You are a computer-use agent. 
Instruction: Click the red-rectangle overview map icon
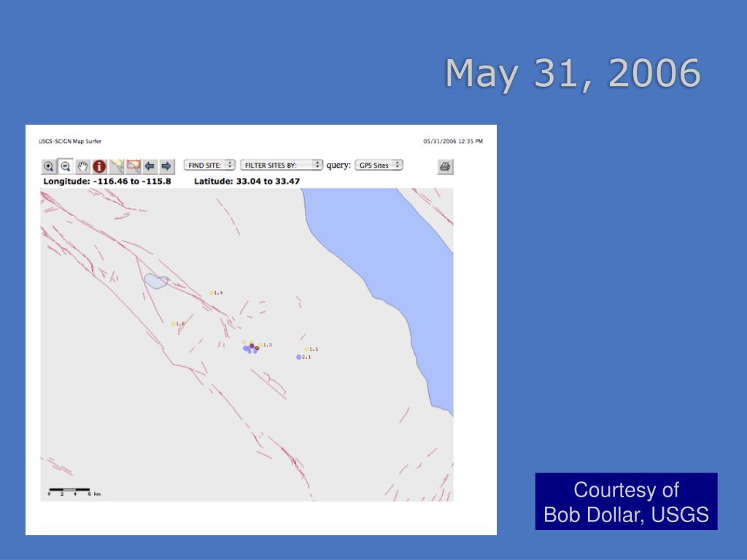click(x=133, y=166)
